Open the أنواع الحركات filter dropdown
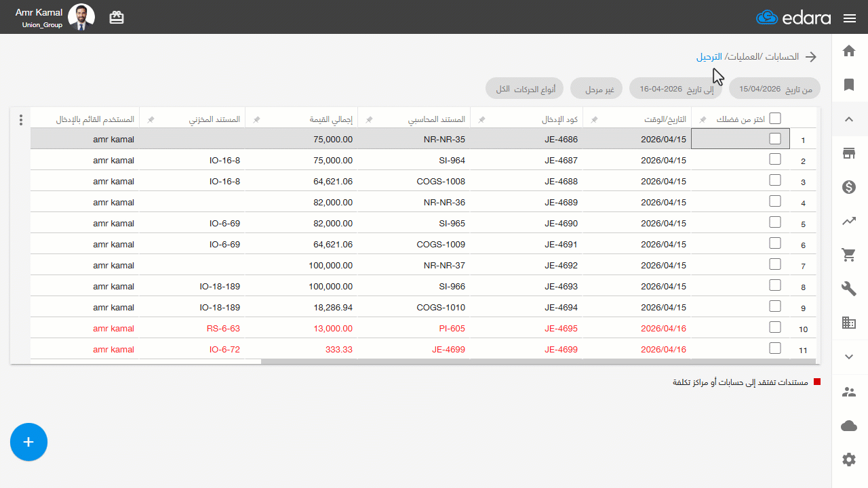This screenshot has width=868, height=488. click(x=526, y=89)
